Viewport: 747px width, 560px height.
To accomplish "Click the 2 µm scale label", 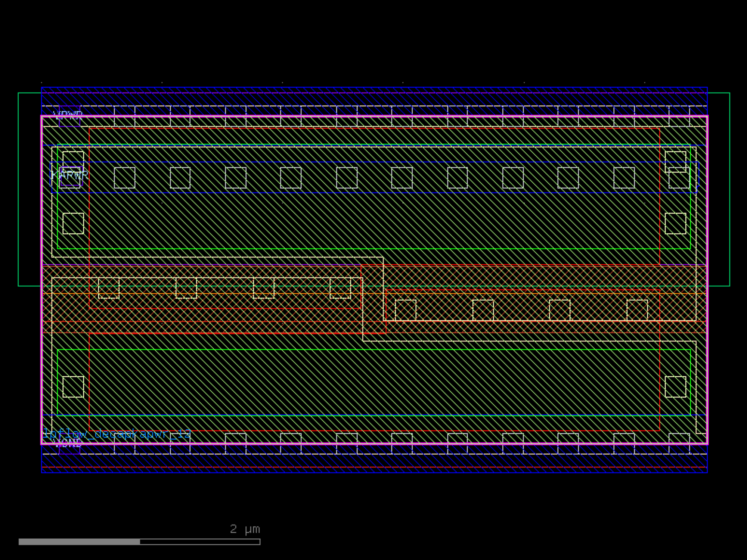I will [245, 529].
